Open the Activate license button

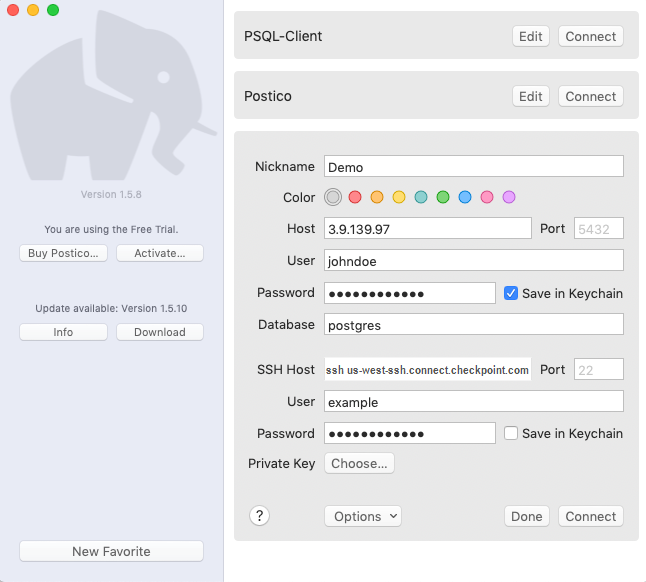[160, 253]
